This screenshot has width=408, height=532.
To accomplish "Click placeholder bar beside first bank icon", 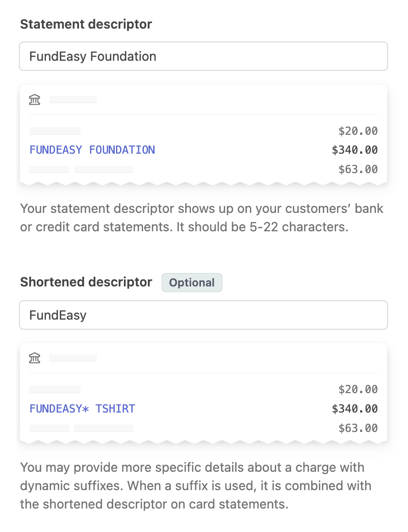I will tap(73, 100).
